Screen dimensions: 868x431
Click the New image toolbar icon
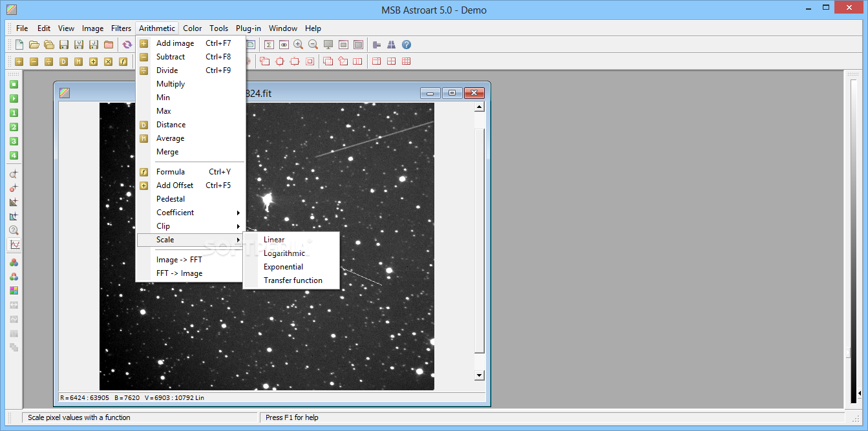click(19, 45)
